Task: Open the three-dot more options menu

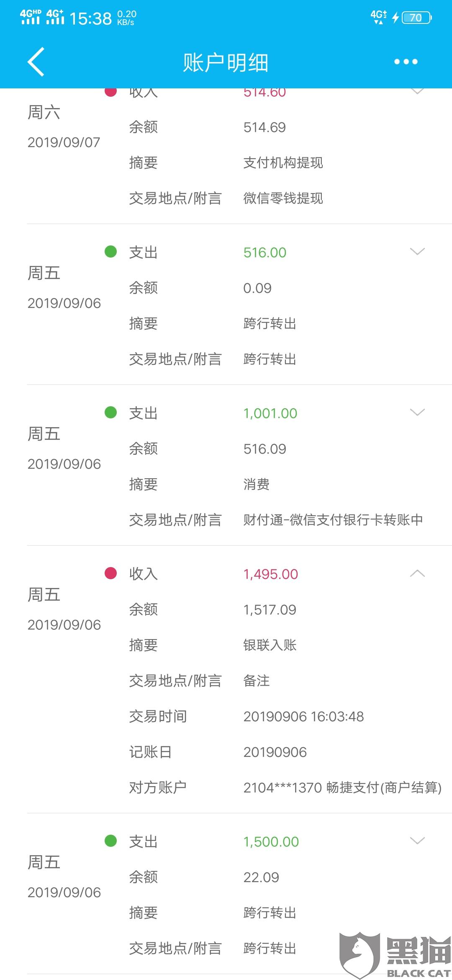Action: tap(406, 62)
